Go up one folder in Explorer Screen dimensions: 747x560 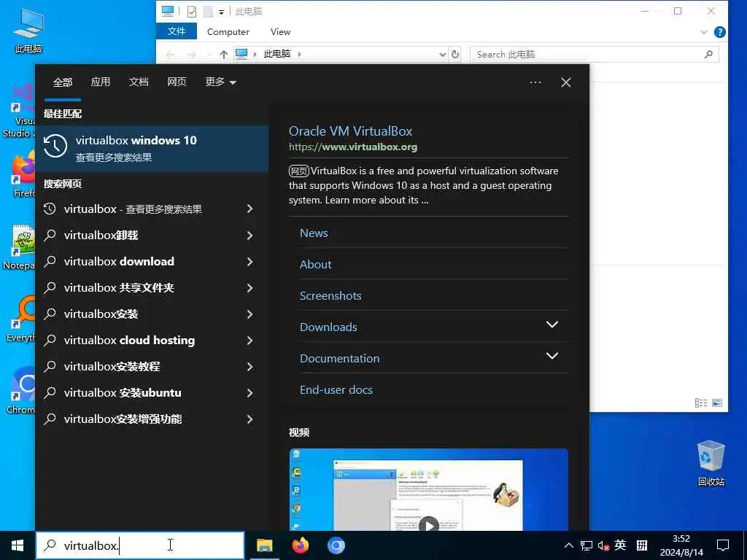pyautogui.click(x=223, y=54)
